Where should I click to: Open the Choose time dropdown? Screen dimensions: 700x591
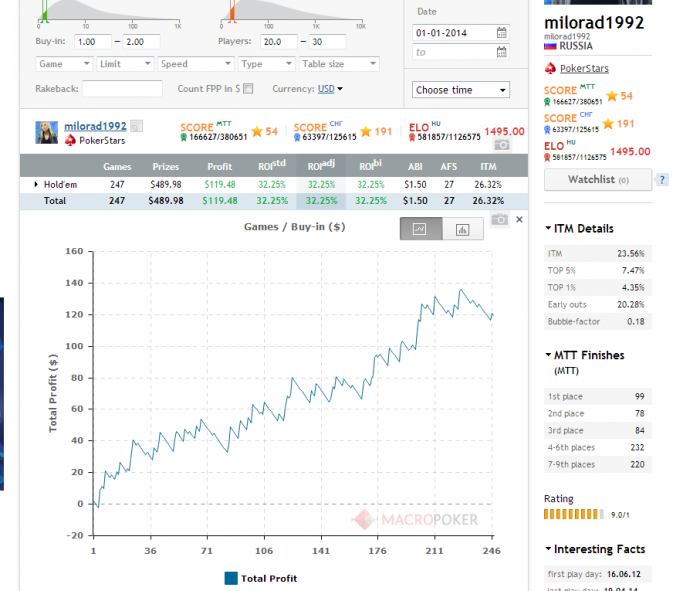click(461, 90)
